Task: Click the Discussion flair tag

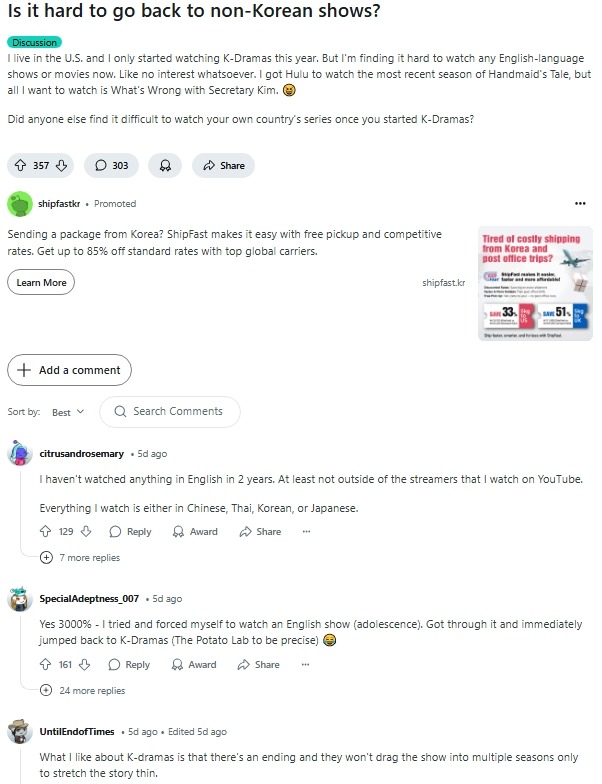Action: (x=34, y=42)
